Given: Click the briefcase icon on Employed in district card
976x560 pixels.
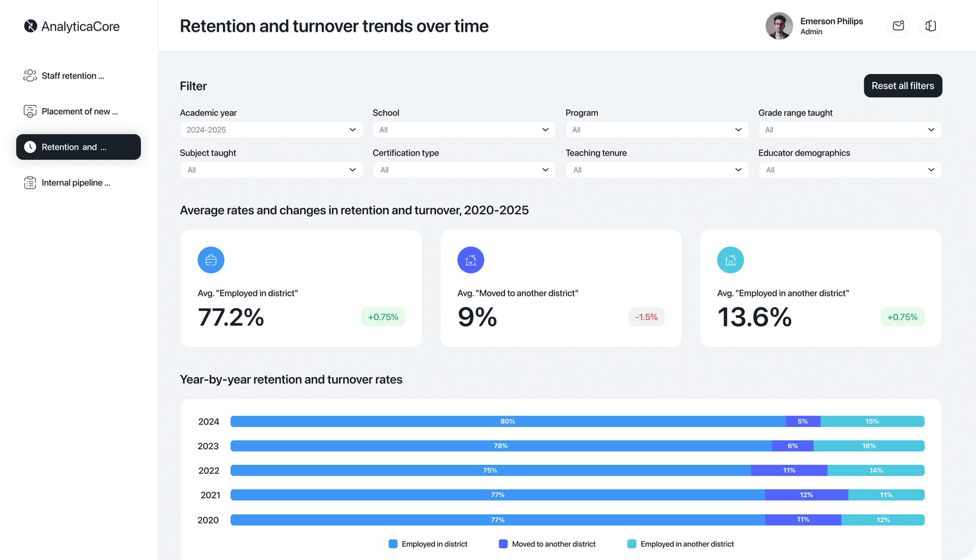Looking at the screenshot, I should click(211, 260).
